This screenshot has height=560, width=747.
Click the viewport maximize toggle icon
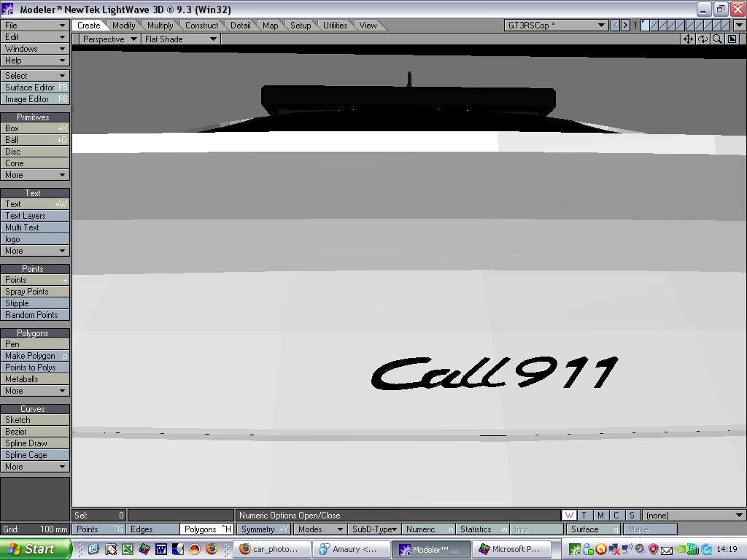tap(732, 39)
